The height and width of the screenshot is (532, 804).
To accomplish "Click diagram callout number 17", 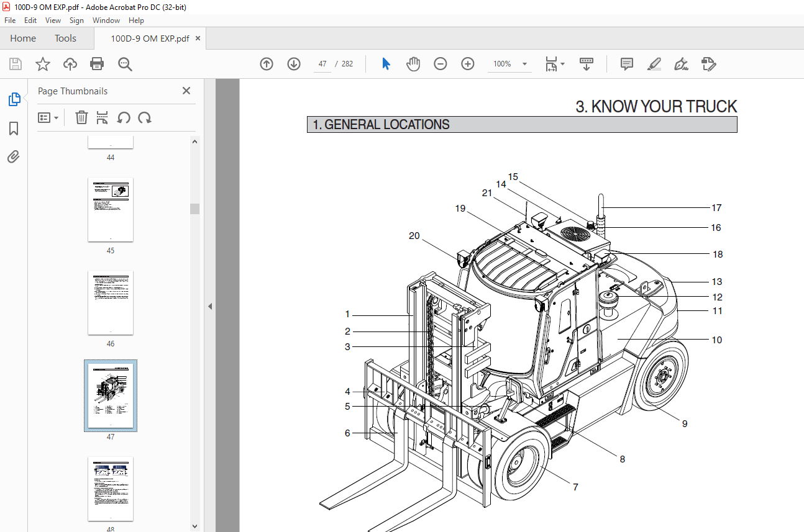I will point(716,208).
